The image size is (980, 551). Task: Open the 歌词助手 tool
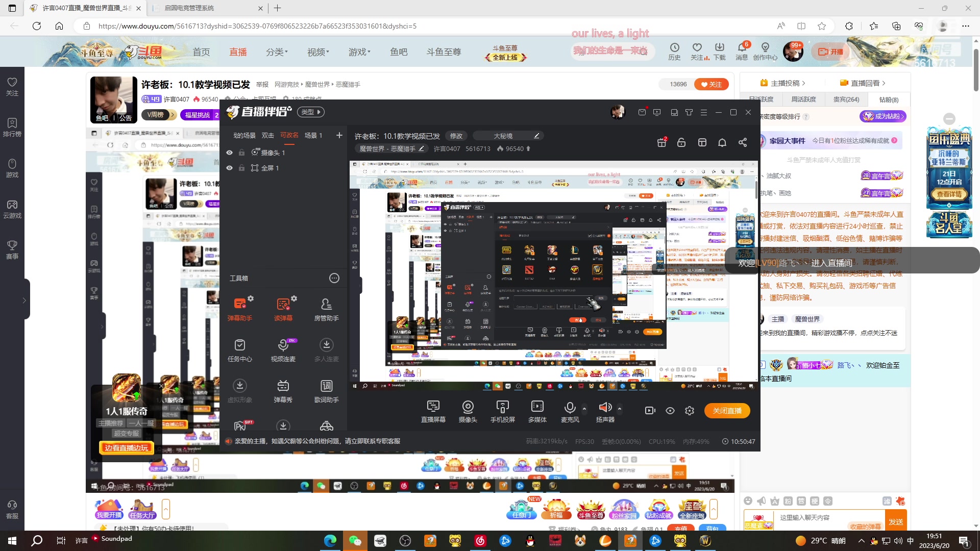327,391
